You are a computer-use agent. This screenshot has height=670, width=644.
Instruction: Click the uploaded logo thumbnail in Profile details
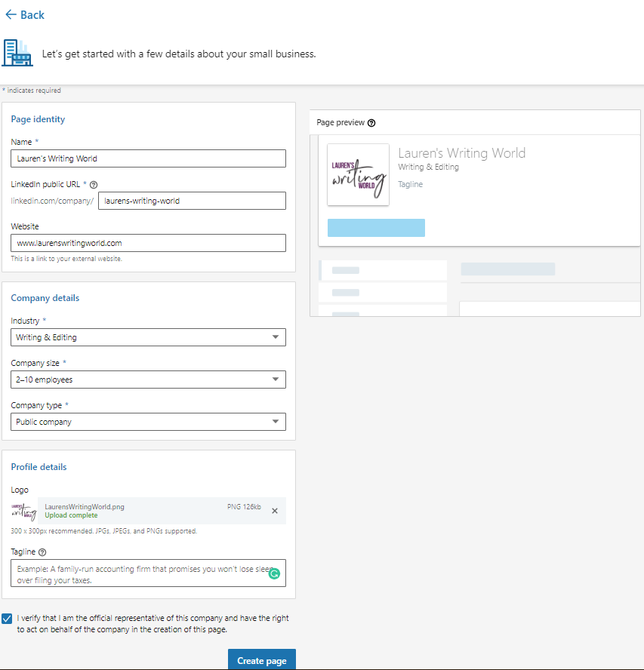point(24,511)
